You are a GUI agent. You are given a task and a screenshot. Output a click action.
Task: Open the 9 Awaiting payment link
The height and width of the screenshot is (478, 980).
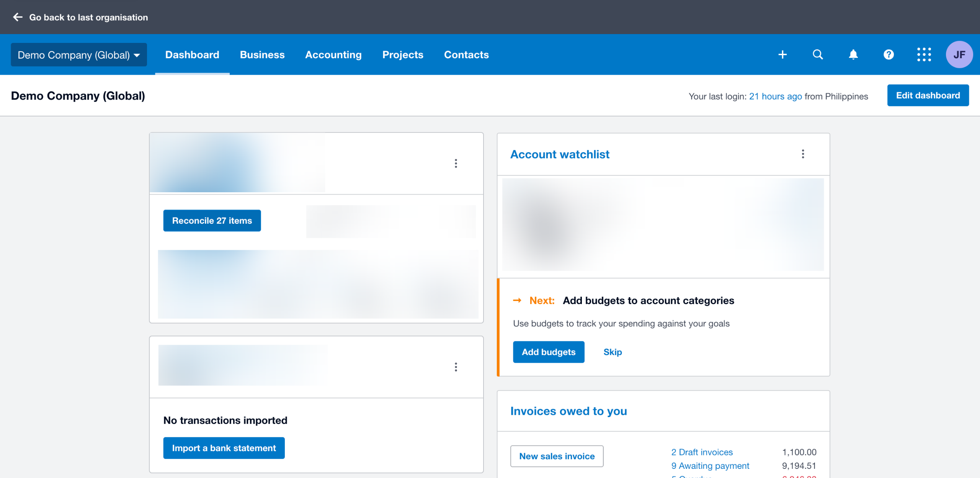tap(710, 466)
